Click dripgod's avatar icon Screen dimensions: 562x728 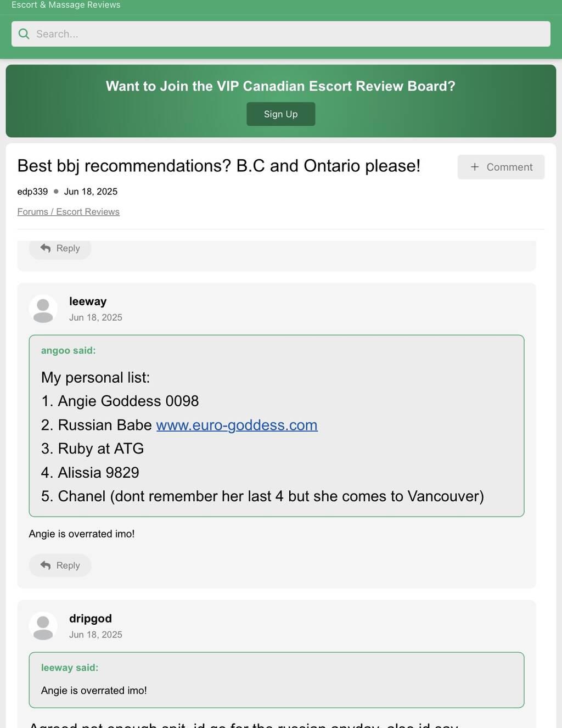[x=43, y=626]
